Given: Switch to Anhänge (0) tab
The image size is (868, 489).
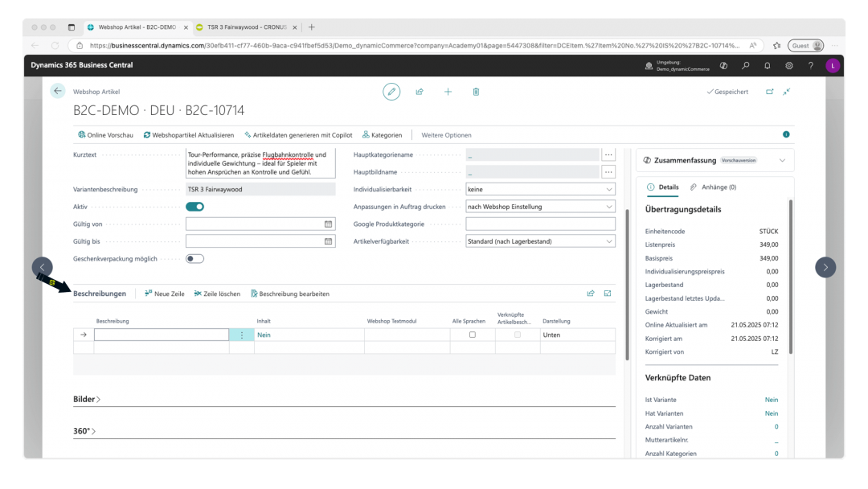Looking at the screenshot, I should 713,187.
